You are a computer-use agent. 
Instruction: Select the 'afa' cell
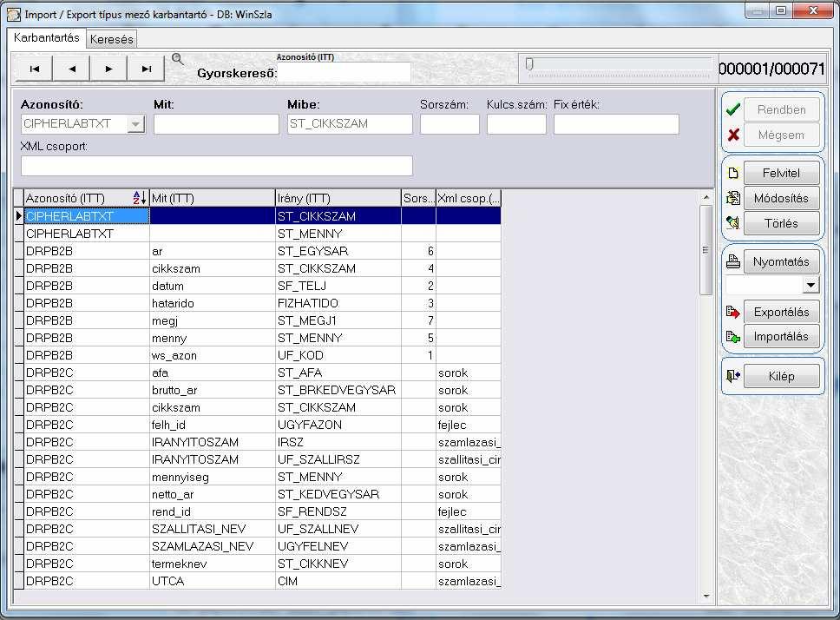[x=212, y=373]
